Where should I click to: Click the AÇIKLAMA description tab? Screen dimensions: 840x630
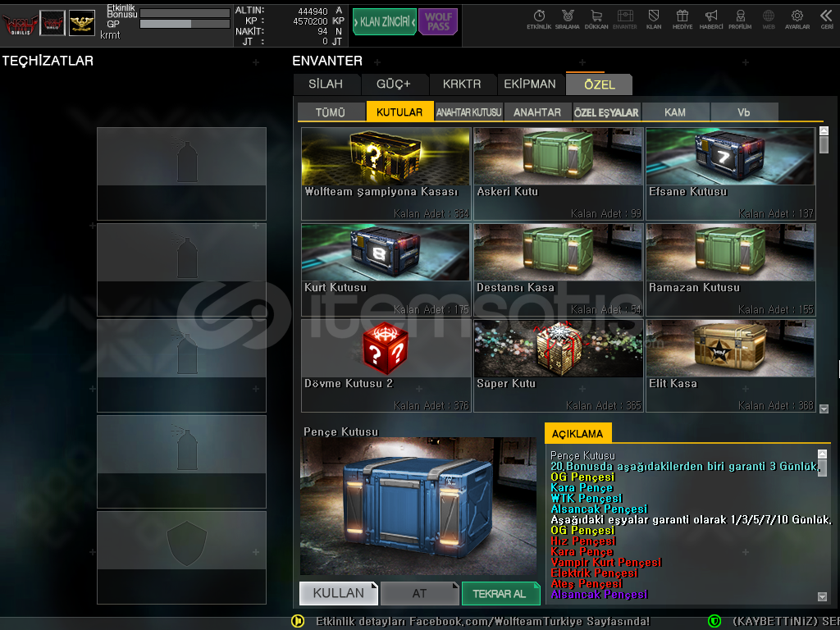pyautogui.click(x=577, y=433)
